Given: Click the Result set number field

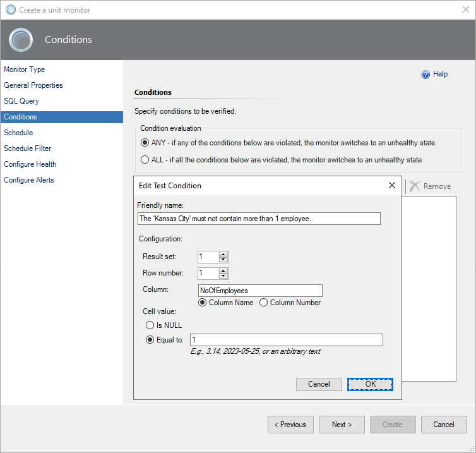Looking at the screenshot, I should coord(208,257).
